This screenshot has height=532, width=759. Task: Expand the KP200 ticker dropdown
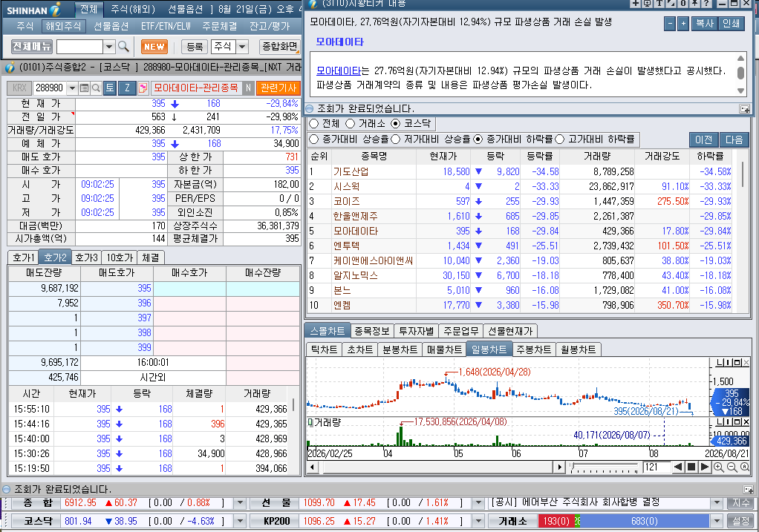[x=478, y=521]
